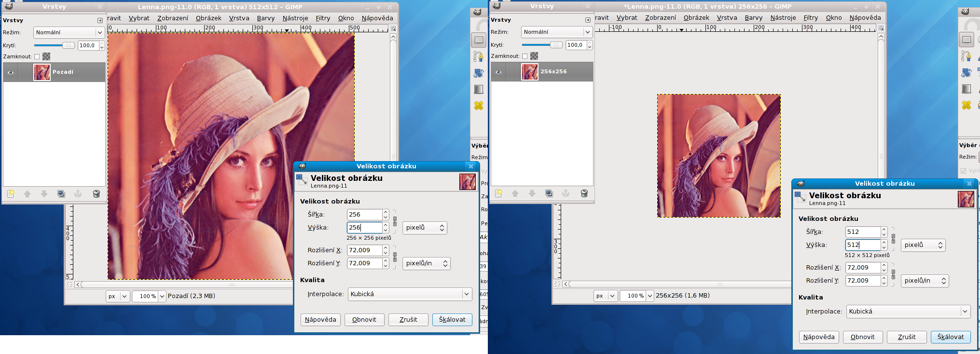The width and height of the screenshot is (980, 354).
Task: Delete layer icon in panel listing the 256x256 layer
Action: click(x=584, y=193)
